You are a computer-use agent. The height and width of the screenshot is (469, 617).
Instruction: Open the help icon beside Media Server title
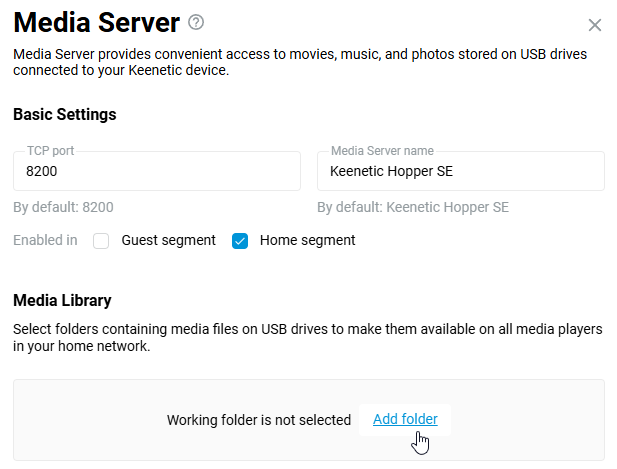click(196, 22)
